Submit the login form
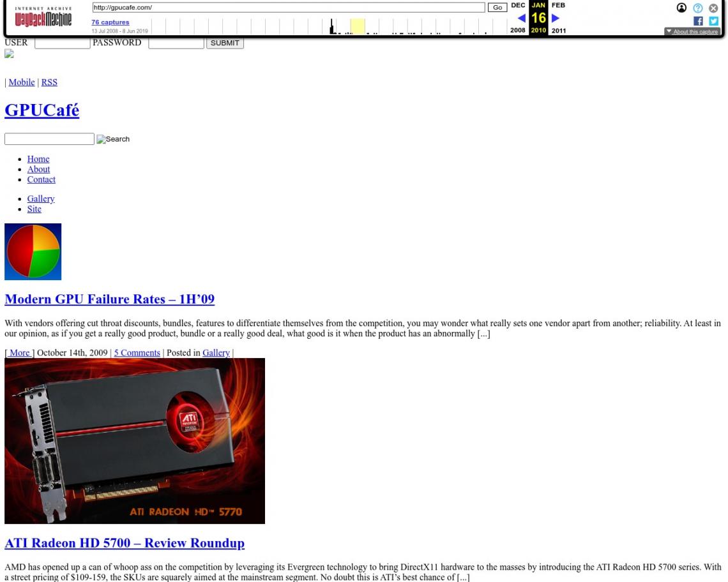 coord(225,43)
